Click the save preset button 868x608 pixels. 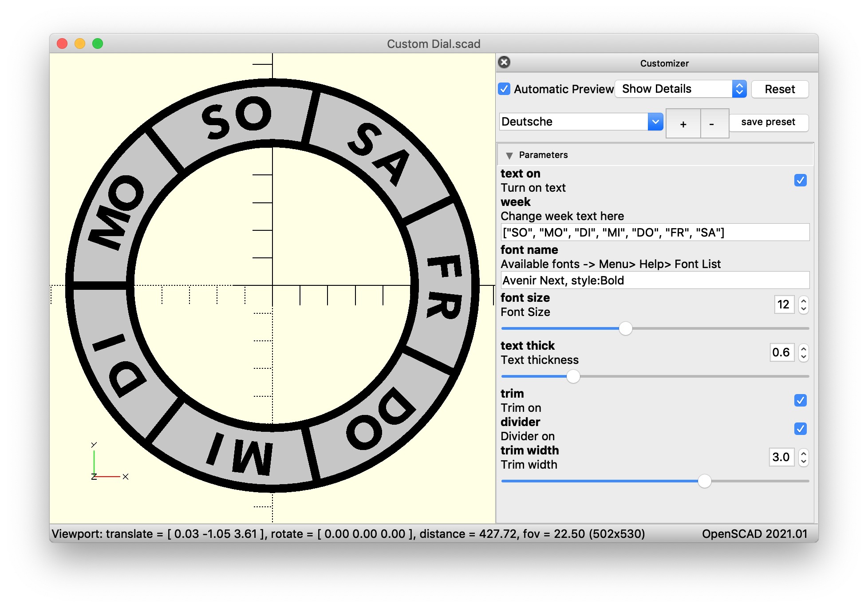click(768, 122)
